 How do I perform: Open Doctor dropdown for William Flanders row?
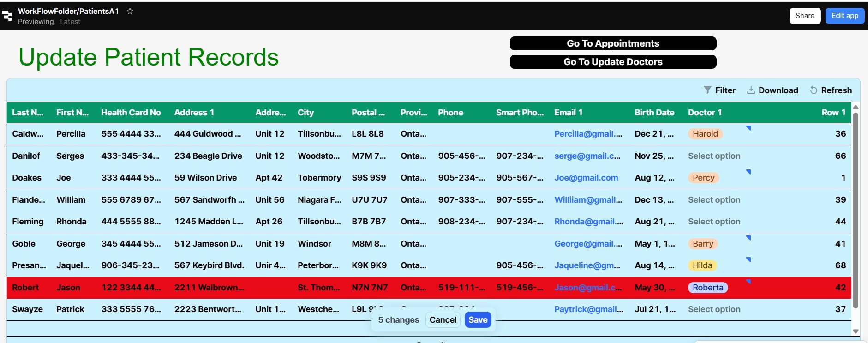714,200
